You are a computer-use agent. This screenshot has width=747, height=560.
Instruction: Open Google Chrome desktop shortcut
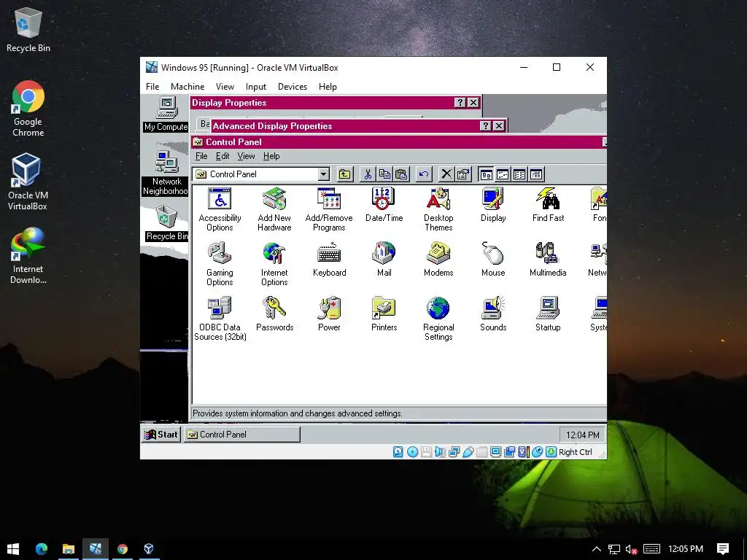28,109
